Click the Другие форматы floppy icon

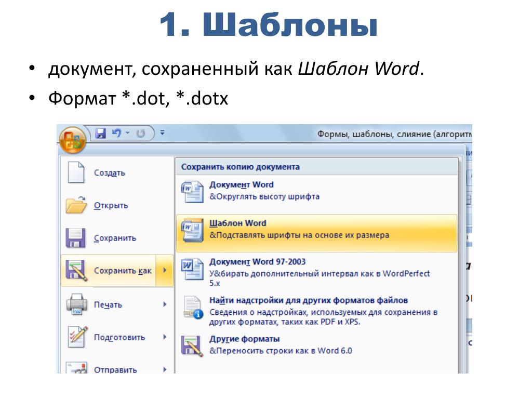(192, 345)
